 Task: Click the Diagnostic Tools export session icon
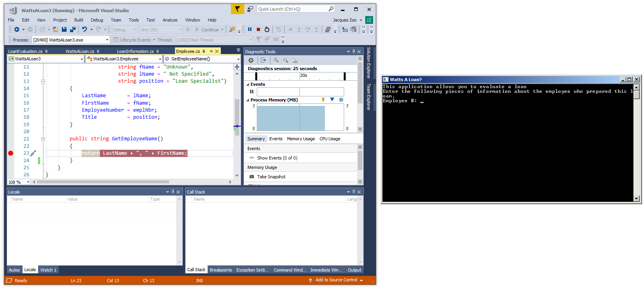263,60
